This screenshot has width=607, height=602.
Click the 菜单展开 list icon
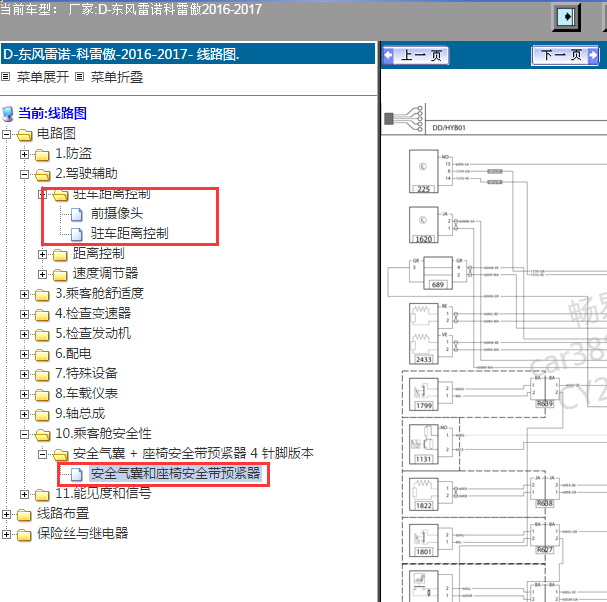tap(5, 77)
